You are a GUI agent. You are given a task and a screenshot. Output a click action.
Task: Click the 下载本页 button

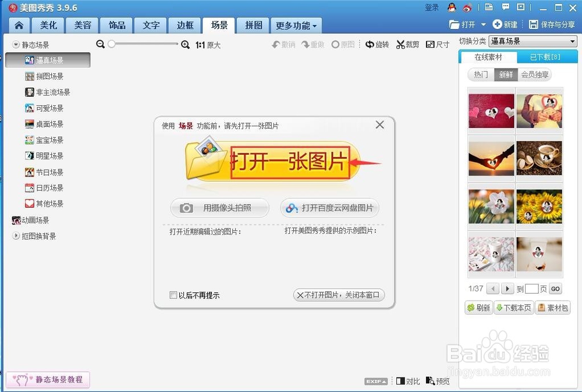tap(514, 308)
